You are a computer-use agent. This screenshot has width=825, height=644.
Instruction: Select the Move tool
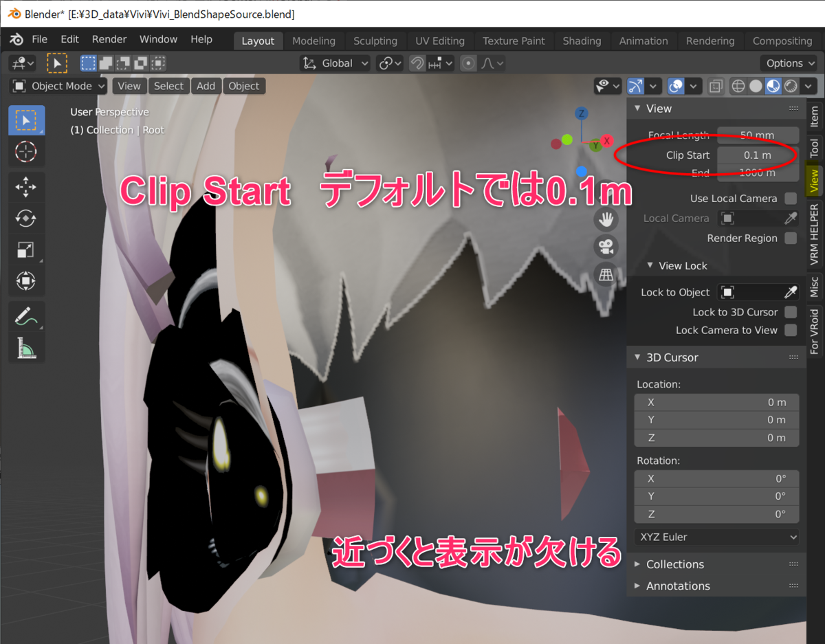26,187
